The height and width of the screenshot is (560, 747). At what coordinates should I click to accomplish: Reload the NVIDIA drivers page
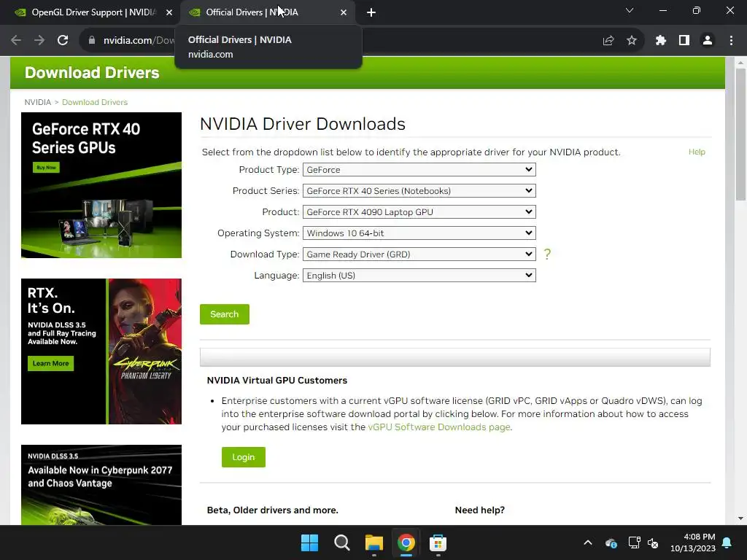pos(63,41)
